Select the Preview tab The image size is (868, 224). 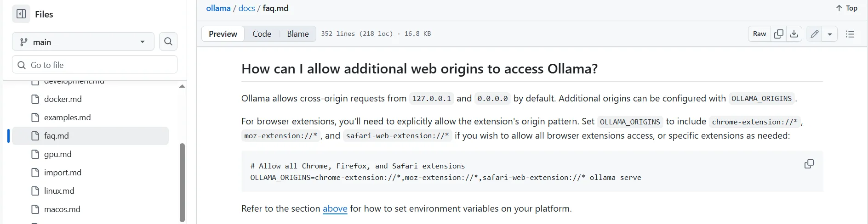(x=223, y=34)
